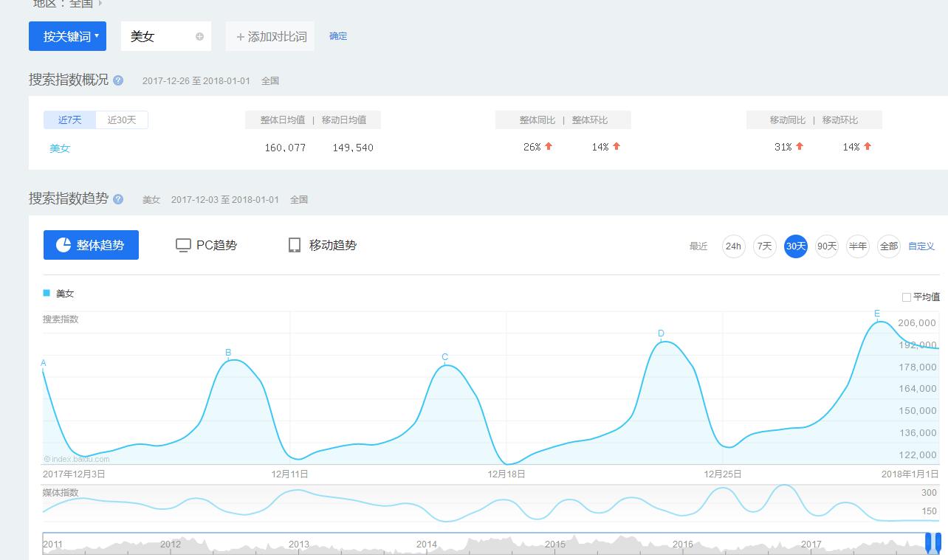Click the PC趋势 monitor icon
Image resolution: width=948 pixels, height=560 pixels.
tap(182, 245)
